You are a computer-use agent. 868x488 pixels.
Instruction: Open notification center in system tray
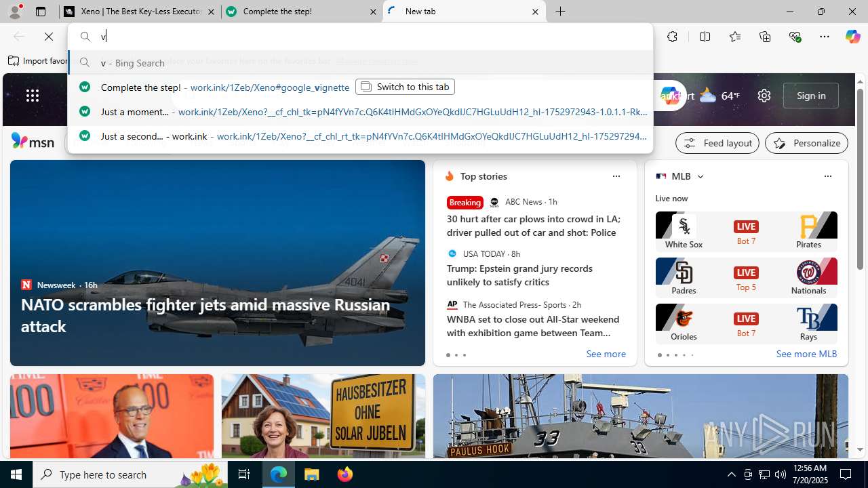(x=846, y=474)
